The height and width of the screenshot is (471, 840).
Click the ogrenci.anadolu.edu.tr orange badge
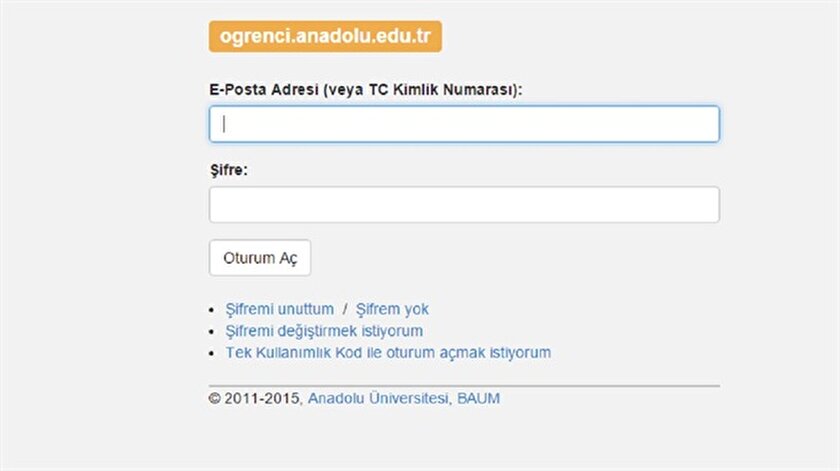point(325,37)
